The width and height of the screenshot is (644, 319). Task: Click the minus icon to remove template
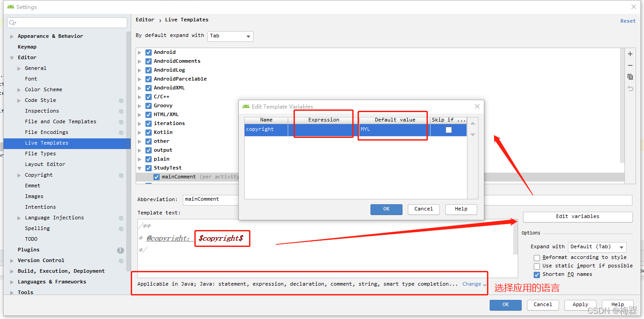pyautogui.click(x=630, y=65)
